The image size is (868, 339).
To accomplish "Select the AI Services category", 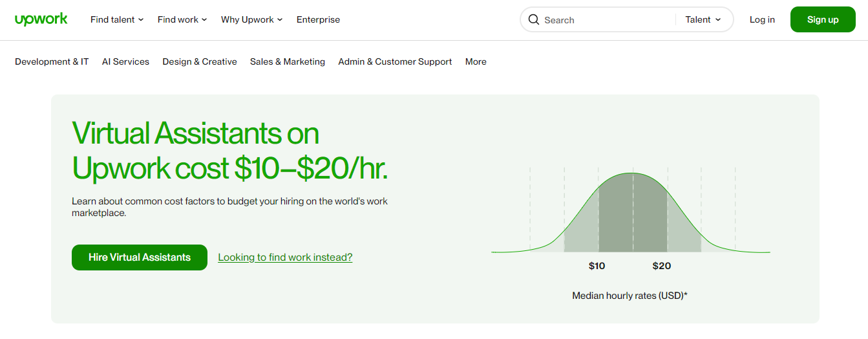I will [125, 61].
